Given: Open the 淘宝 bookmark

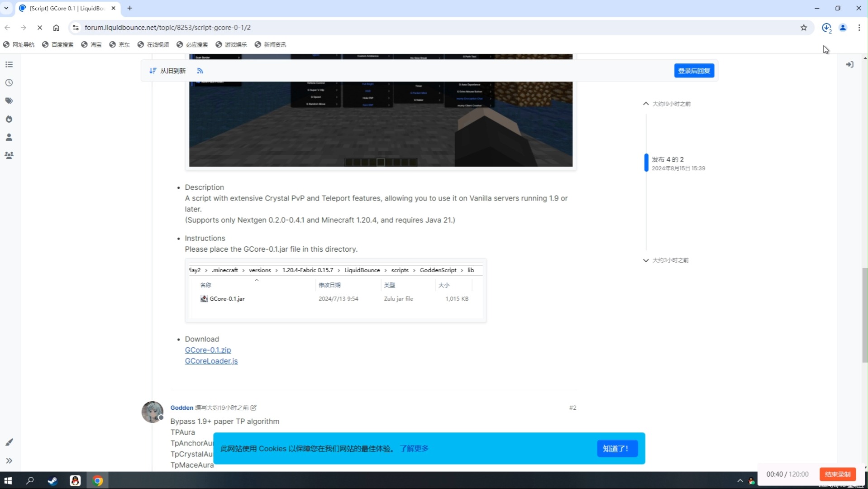Looking at the screenshot, I should (x=91, y=44).
